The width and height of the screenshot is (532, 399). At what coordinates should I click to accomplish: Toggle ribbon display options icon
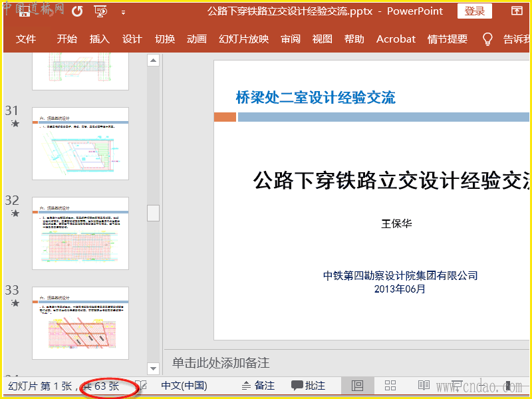click(517, 11)
